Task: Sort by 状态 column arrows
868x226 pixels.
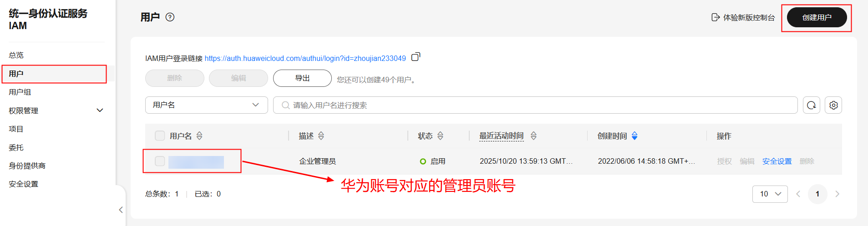Action: 440,136
